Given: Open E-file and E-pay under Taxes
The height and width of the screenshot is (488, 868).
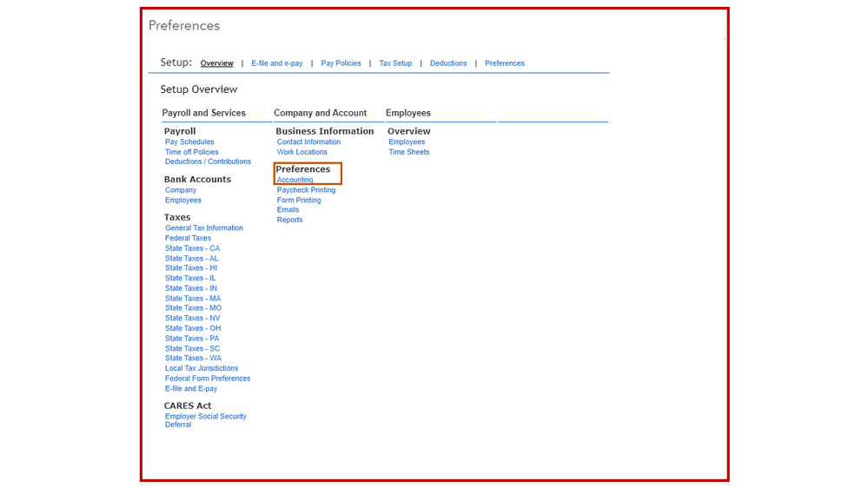Looking at the screenshot, I should click(x=191, y=388).
